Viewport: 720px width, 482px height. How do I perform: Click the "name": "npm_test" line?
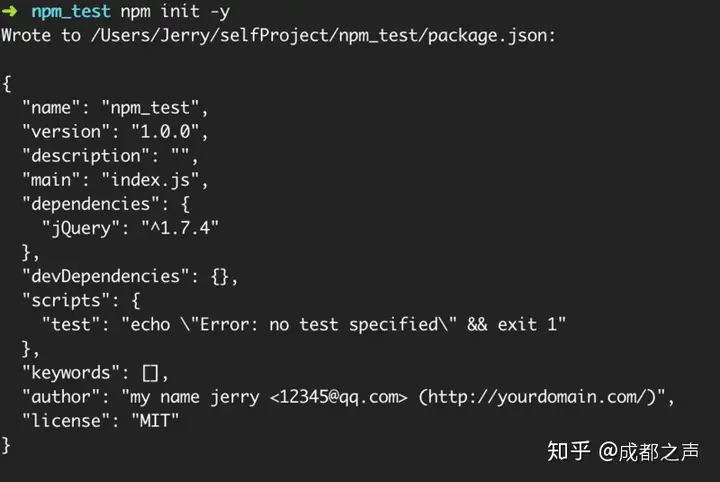(x=115, y=108)
